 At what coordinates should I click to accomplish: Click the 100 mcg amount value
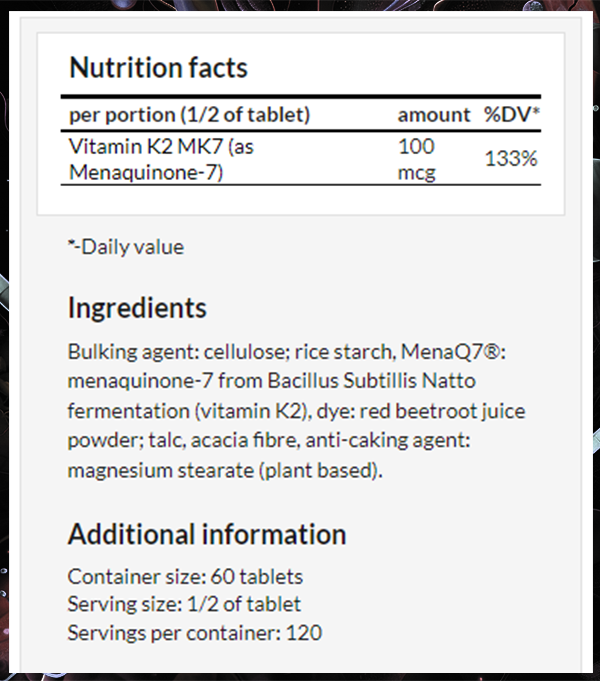[416, 159]
